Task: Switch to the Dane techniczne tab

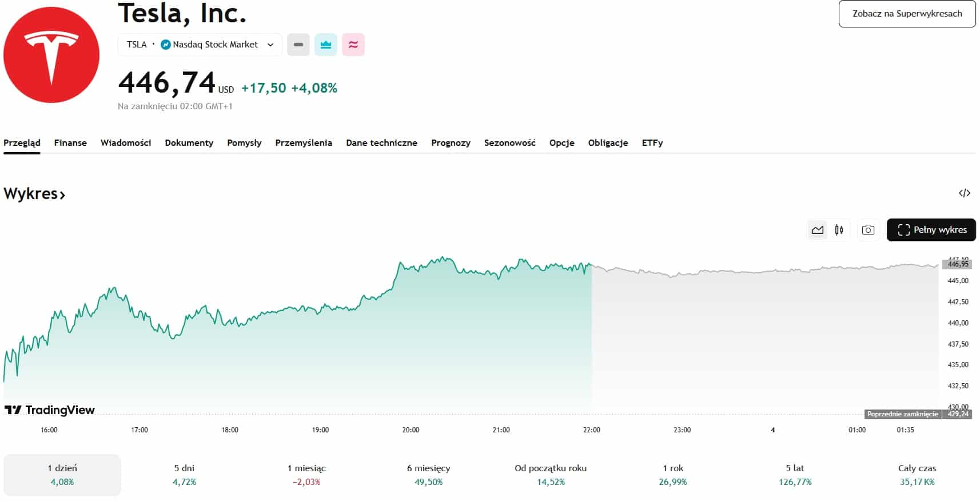Action: (x=381, y=143)
